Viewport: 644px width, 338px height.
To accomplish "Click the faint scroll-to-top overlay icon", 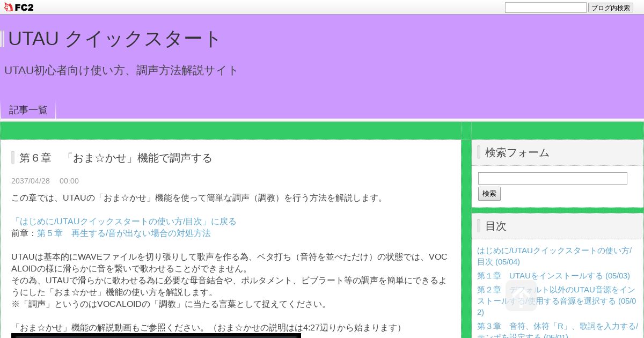I will point(521,296).
